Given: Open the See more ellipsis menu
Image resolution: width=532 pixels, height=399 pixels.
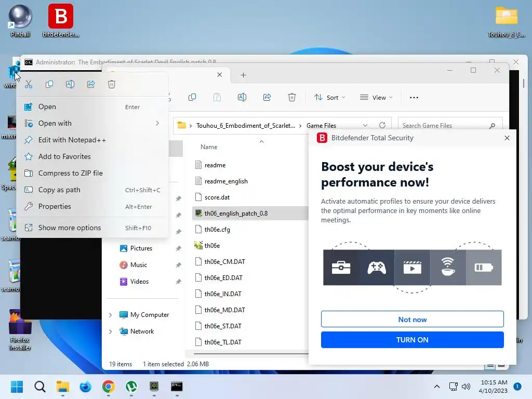Looking at the screenshot, I should 414,97.
